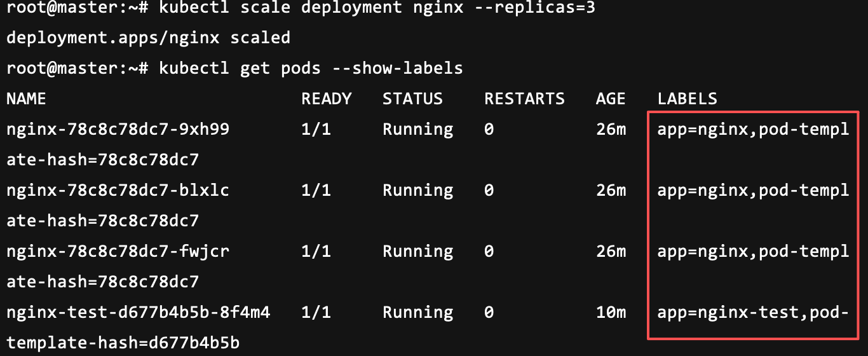
Task: Click the LABELS column header
Action: [687, 99]
